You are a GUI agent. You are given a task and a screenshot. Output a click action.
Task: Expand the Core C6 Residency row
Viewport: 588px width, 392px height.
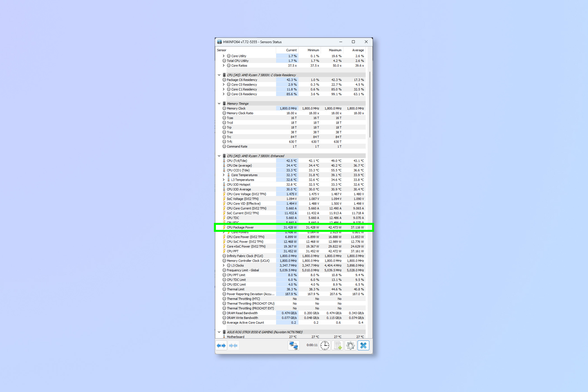coord(223,94)
